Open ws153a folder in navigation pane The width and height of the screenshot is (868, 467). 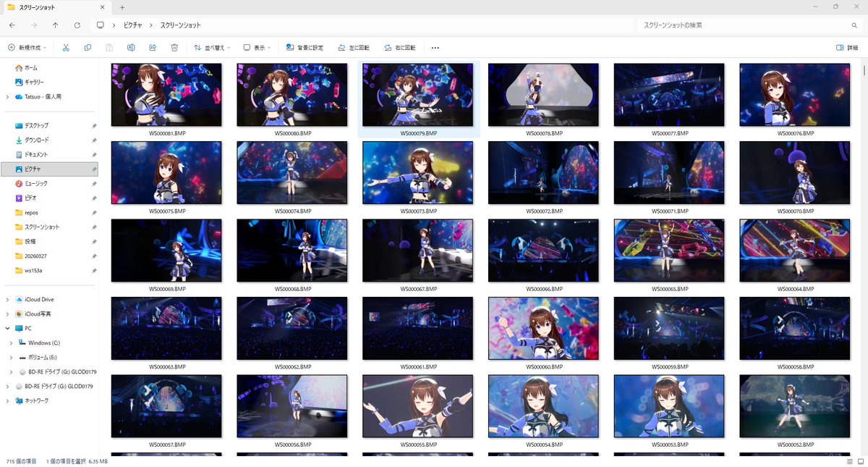(x=29, y=270)
